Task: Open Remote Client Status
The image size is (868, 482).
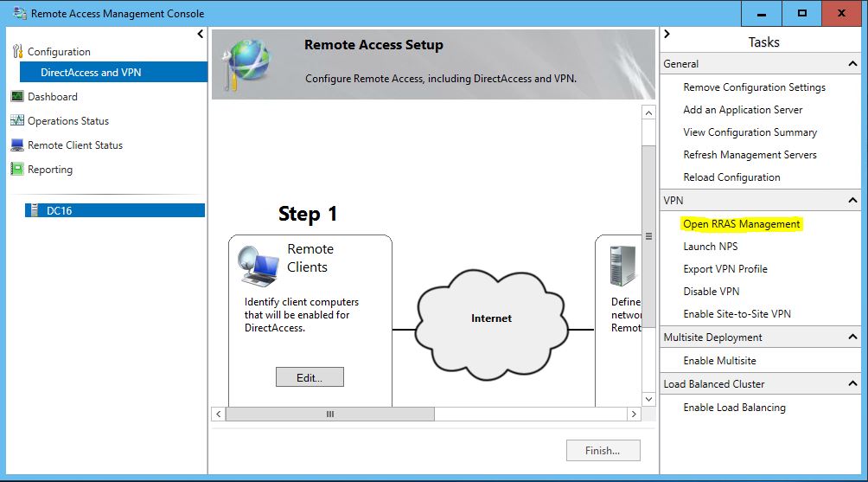Action: click(75, 145)
